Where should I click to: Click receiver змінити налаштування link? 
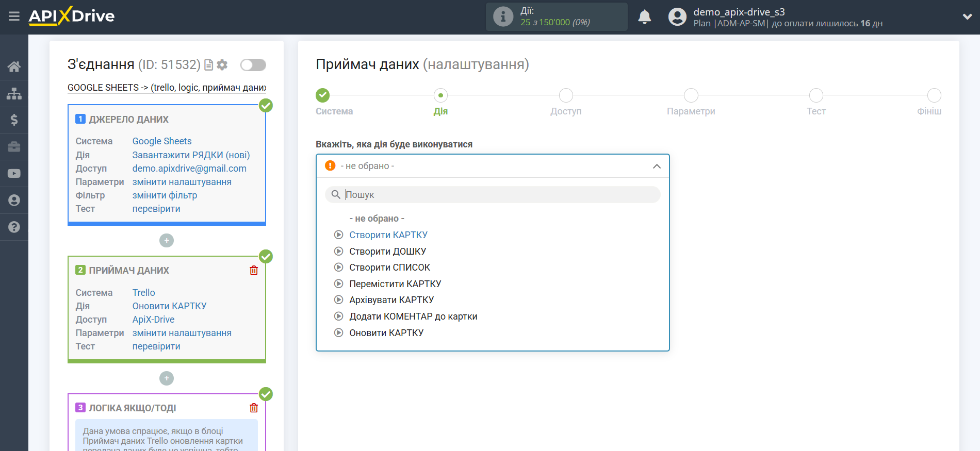pyautogui.click(x=182, y=333)
